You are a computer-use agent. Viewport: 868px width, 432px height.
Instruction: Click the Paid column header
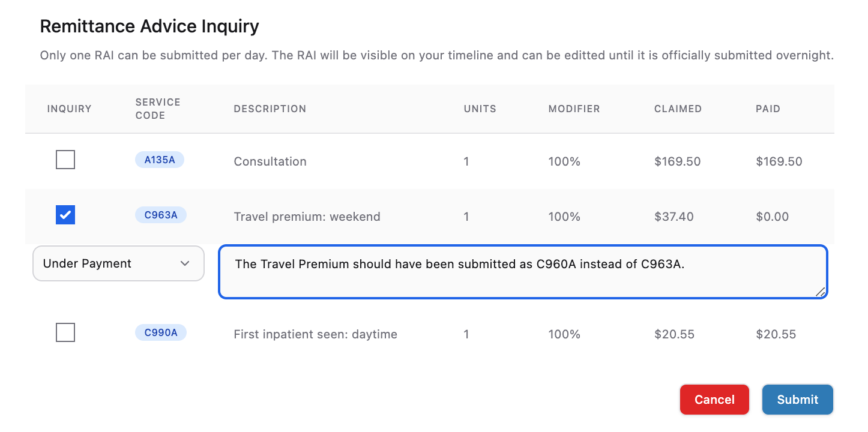pos(768,109)
